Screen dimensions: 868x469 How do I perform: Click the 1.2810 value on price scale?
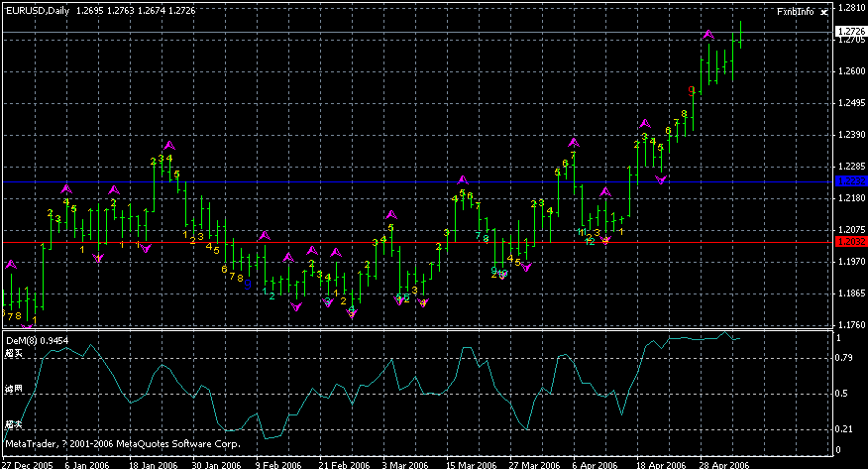[x=850, y=8]
